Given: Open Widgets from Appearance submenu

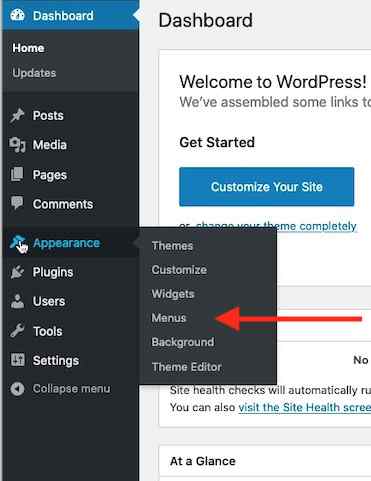Looking at the screenshot, I should point(173,294).
